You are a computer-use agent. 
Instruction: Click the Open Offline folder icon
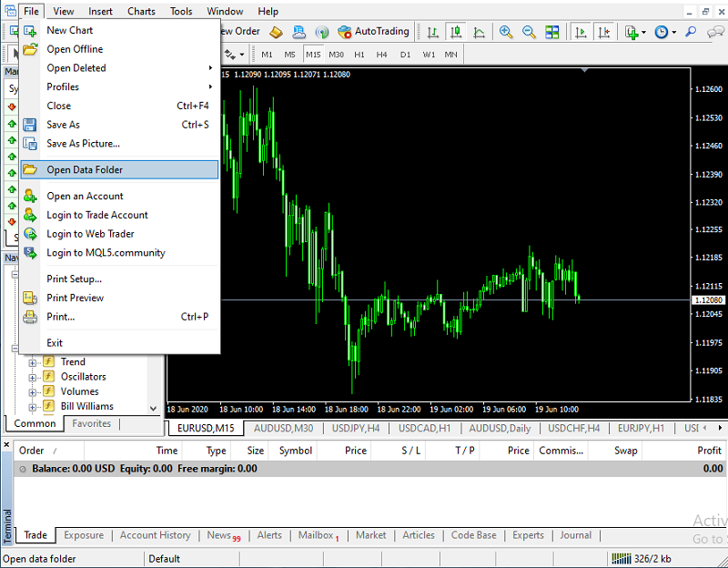click(x=30, y=49)
